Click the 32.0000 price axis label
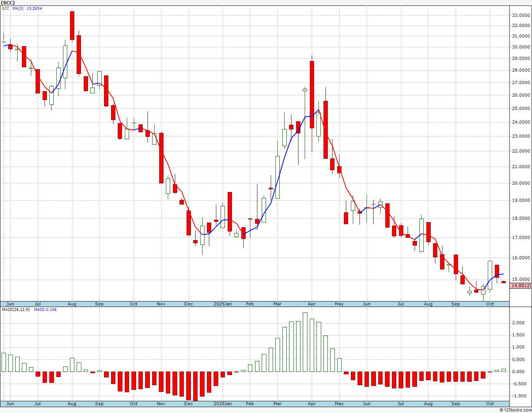Viewport: 532px width, 413px height. coord(521,25)
